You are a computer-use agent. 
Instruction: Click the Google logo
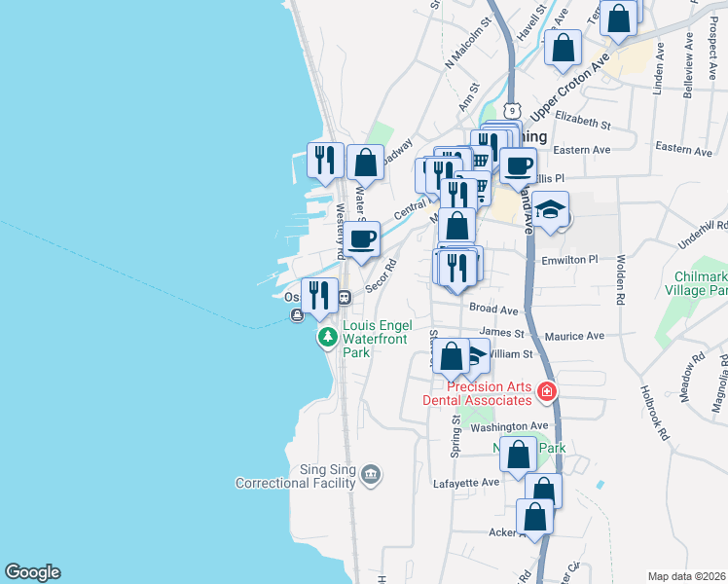click(33, 572)
